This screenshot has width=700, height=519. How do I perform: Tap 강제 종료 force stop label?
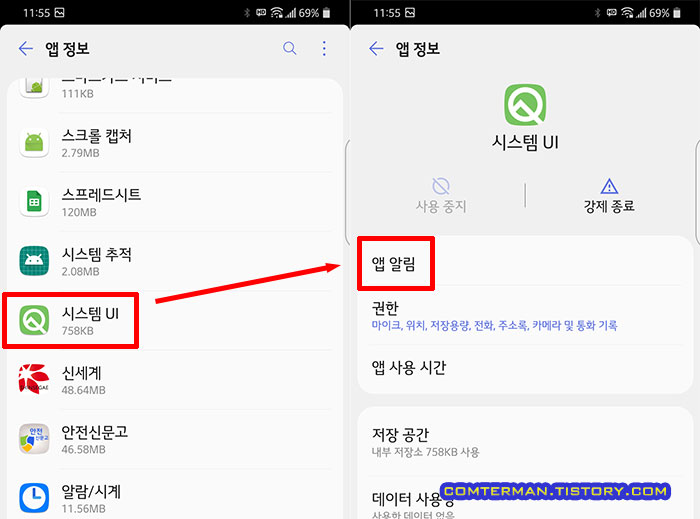(609, 206)
